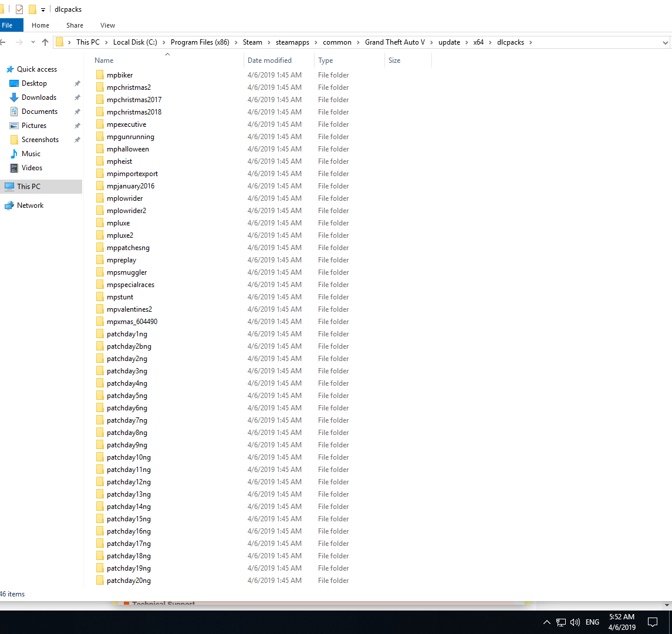The height and width of the screenshot is (634, 672).
Task: Select the mpspecialraces folder name
Action: 130,285
